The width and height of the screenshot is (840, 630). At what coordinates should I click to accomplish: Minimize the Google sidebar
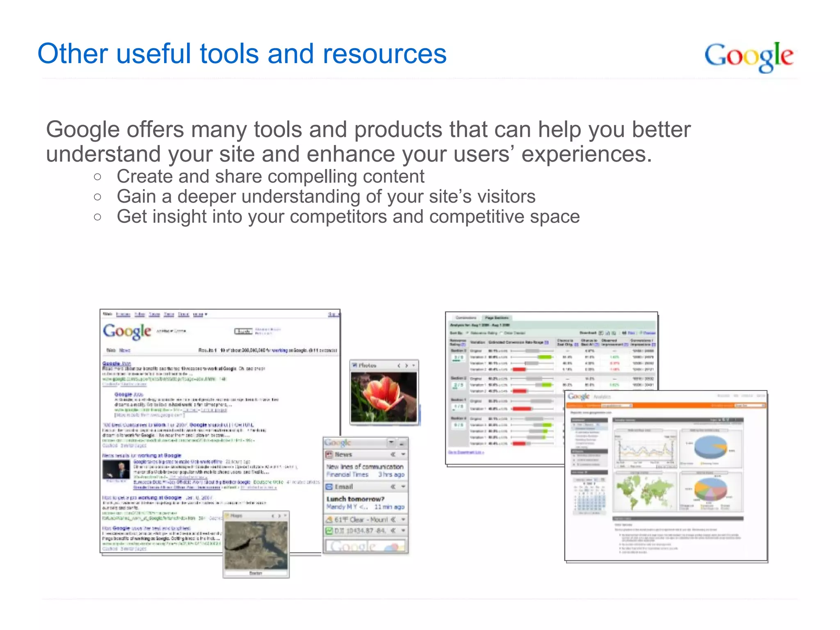[402, 443]
